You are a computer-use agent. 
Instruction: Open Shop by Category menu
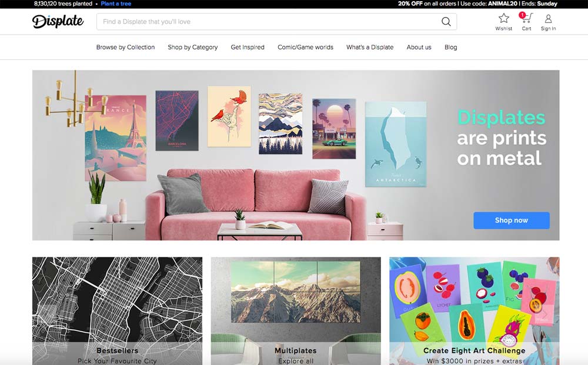tap(193, 47)
